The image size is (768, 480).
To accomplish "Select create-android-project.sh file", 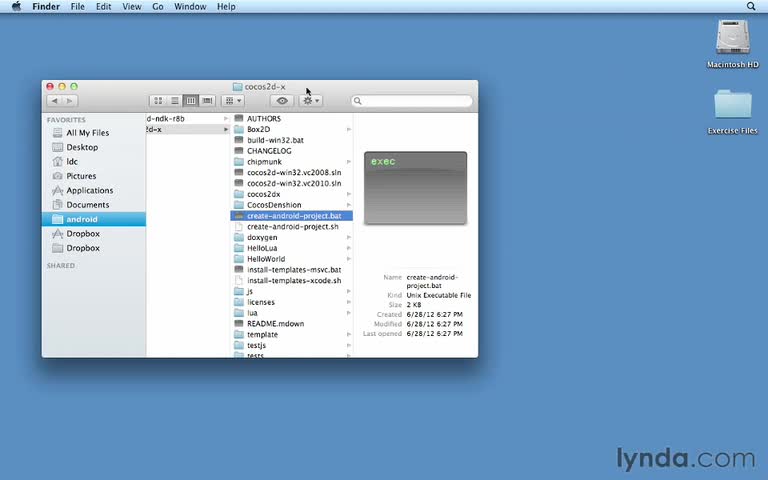I will 291,227.
